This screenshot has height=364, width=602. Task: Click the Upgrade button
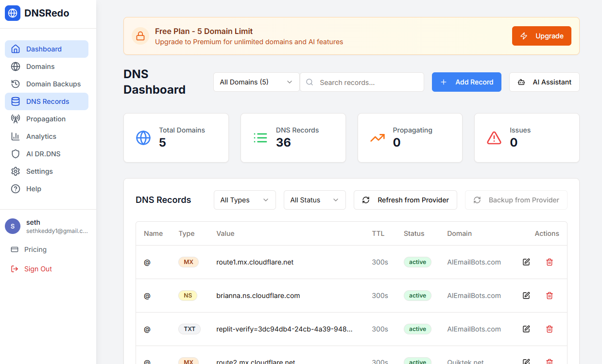coord(541,35)
